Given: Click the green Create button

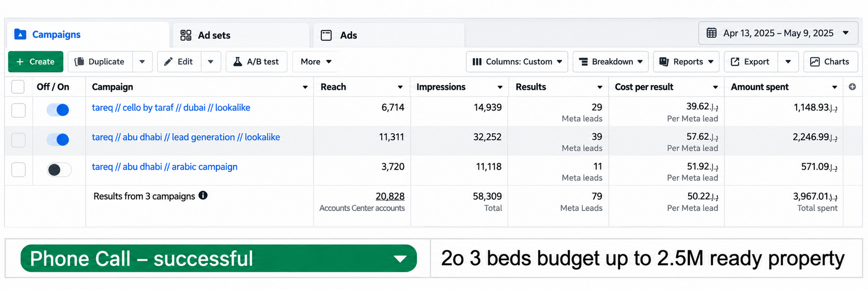Looking at the screenshot, I should (36, 61).
